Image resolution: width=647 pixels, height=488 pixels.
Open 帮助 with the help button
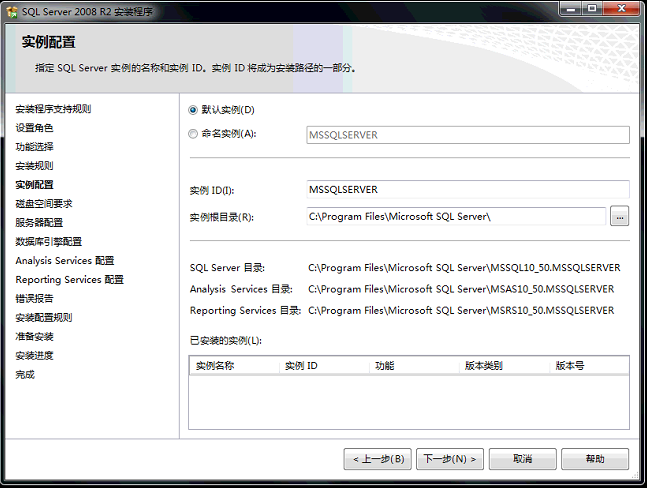click(595, 459)
